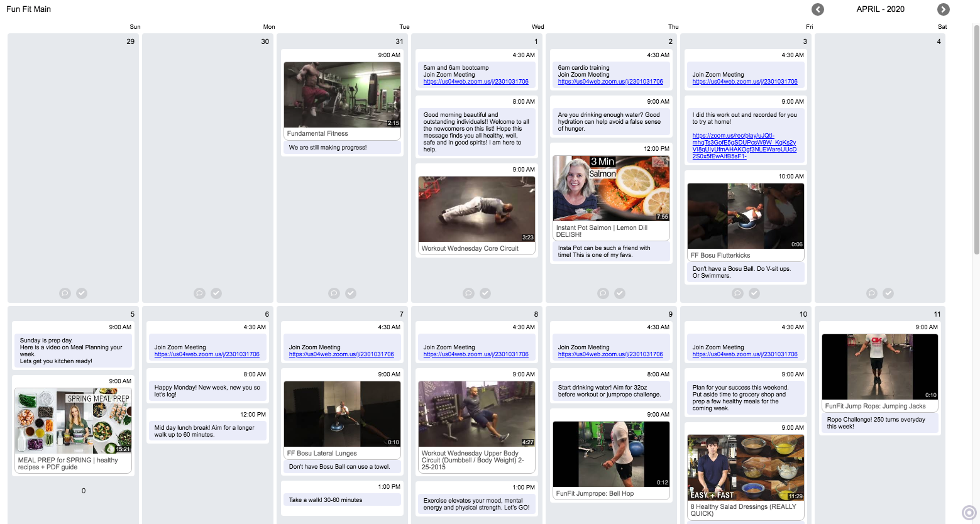Image resolution: width=980 pixels, height=524 pixels.
Task: Open comment bubble on April 2
Action: pos(603,293)
